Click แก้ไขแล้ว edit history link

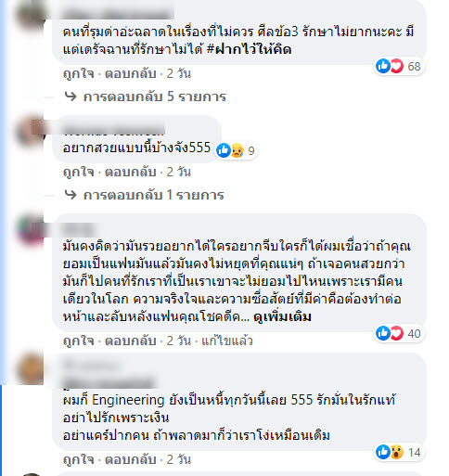pyautogui.click(x=227, y=341)
